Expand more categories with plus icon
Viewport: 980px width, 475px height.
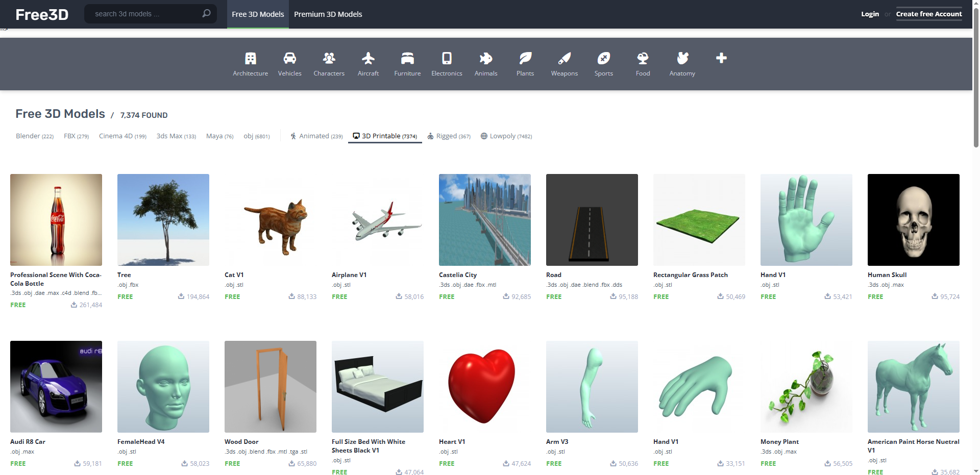(x=721, y=58)
